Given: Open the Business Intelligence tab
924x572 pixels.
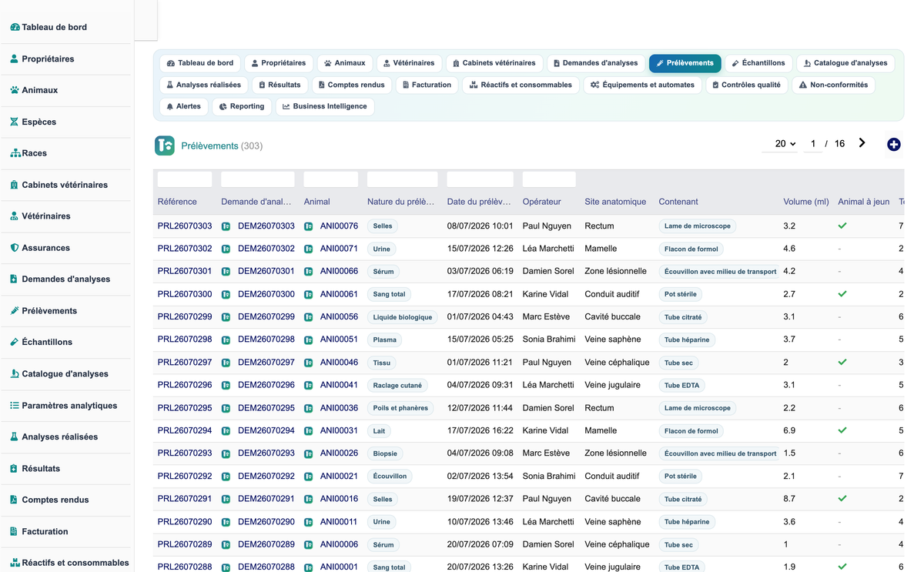Looking at the screenshot, I should [x=325, y=106].
